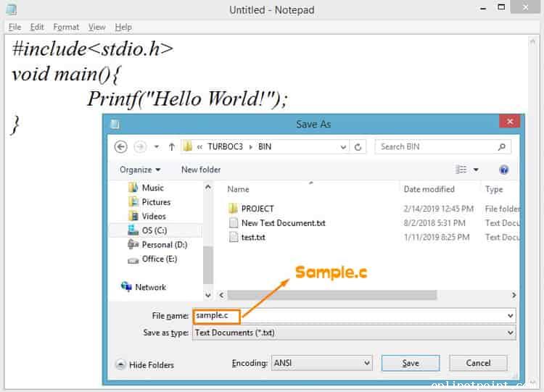Click the Save button
544x392 pixels.
tap(411, 363)
